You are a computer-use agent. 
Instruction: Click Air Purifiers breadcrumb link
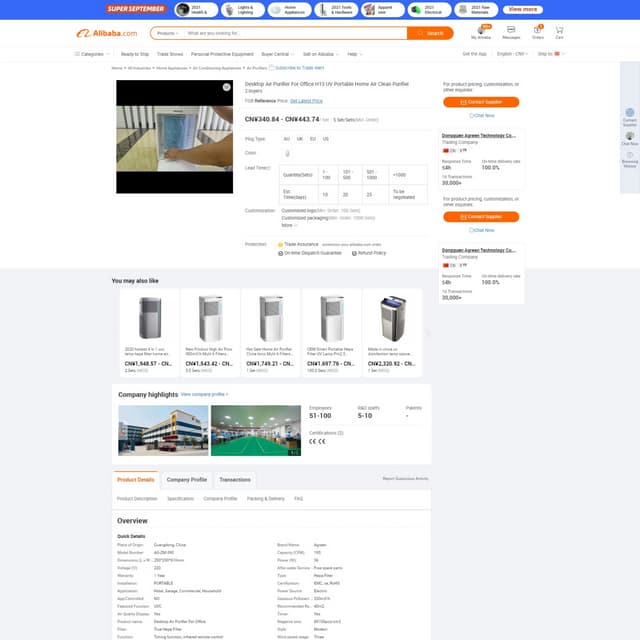(257, 68)
